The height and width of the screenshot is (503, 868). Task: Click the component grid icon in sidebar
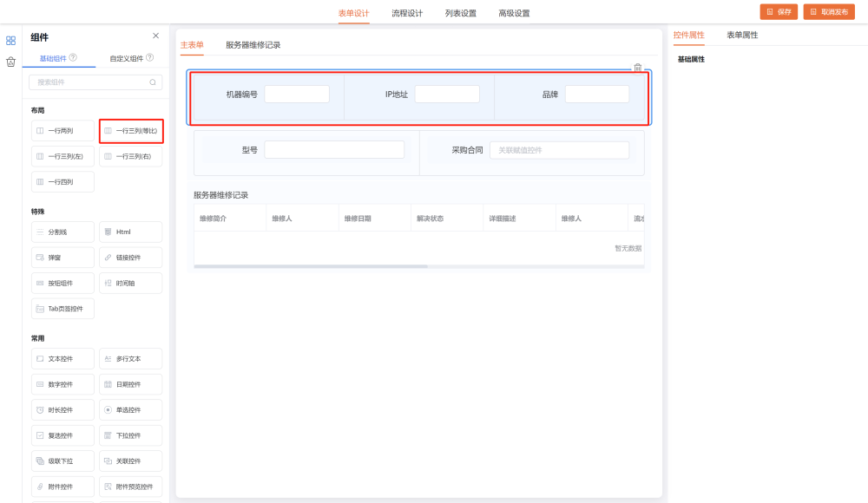coord(10,40)
